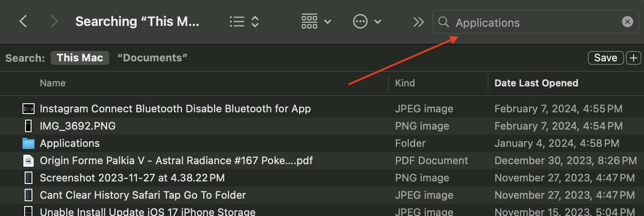Image resolution: width=644 pixels, height=216 pixels.
Task: Clear the Applications search text
Action: tap(627, 22)
